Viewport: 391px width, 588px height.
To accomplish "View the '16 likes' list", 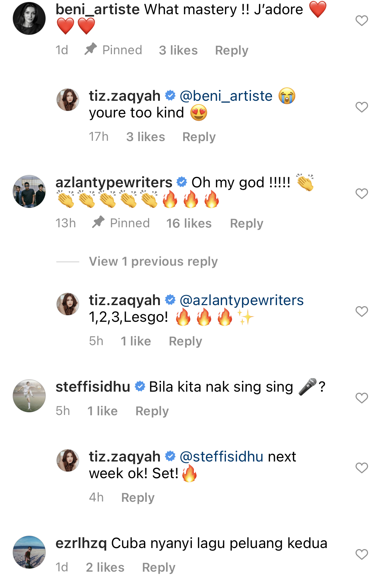I will pyautogui.click(x=189, y=223).
